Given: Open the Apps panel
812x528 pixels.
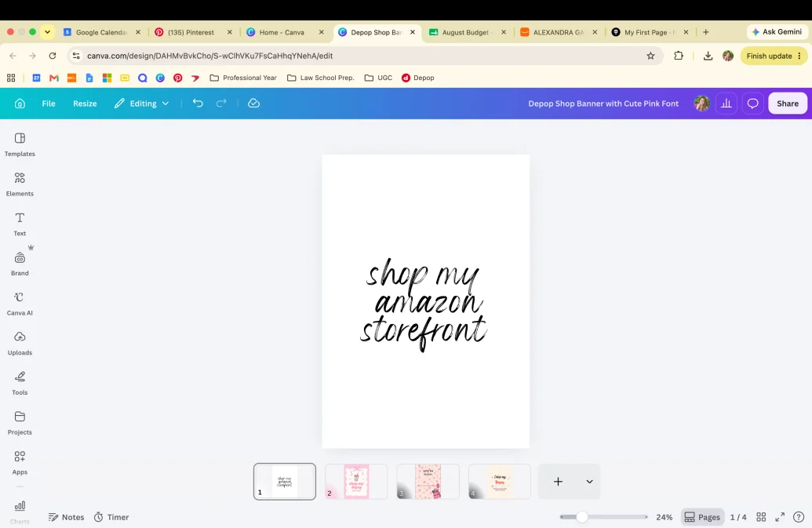Looking at the screenshot, I should [20, 464].
